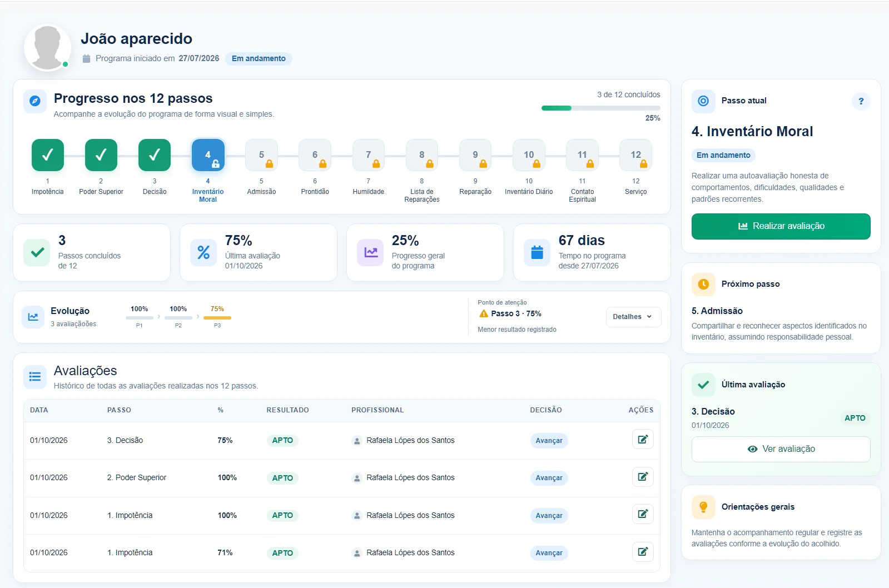The image size is (889, 588).
Task: Click the clock icon in Próximo passo
Action: click(703, 284)
